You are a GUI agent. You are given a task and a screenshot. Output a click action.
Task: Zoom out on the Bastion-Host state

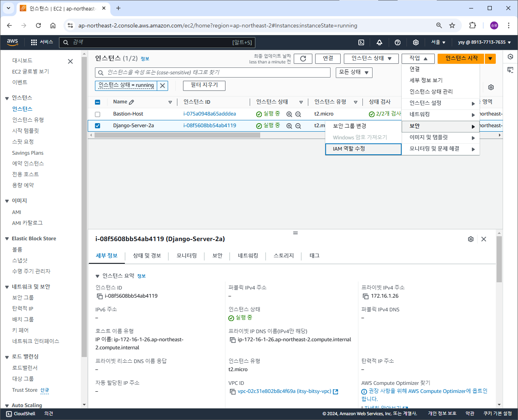click(298, 114)
